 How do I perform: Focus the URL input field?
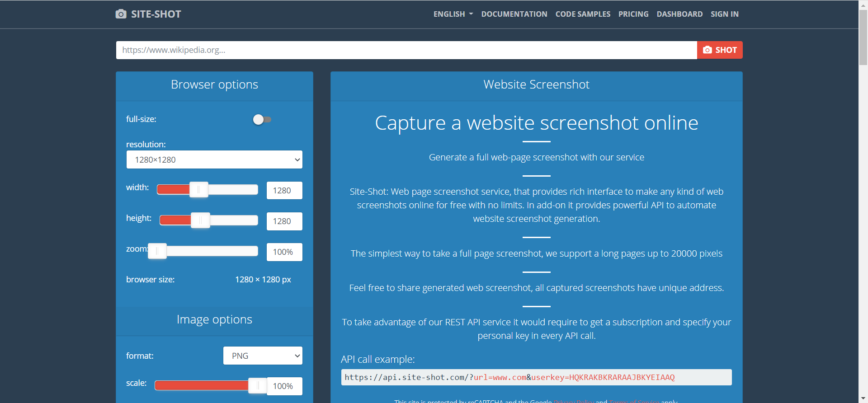click(x=406, y=50)
